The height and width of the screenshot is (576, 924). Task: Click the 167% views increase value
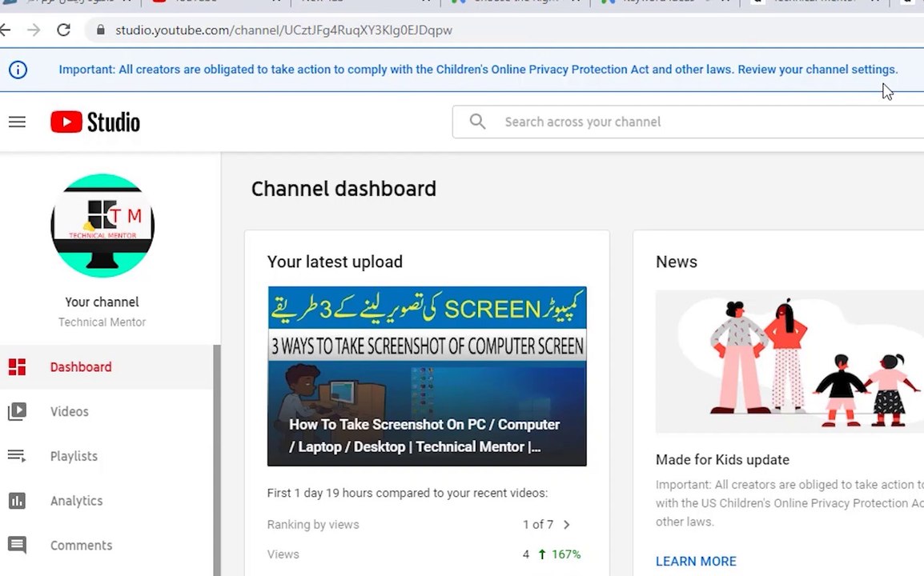(x=566, y=554)
